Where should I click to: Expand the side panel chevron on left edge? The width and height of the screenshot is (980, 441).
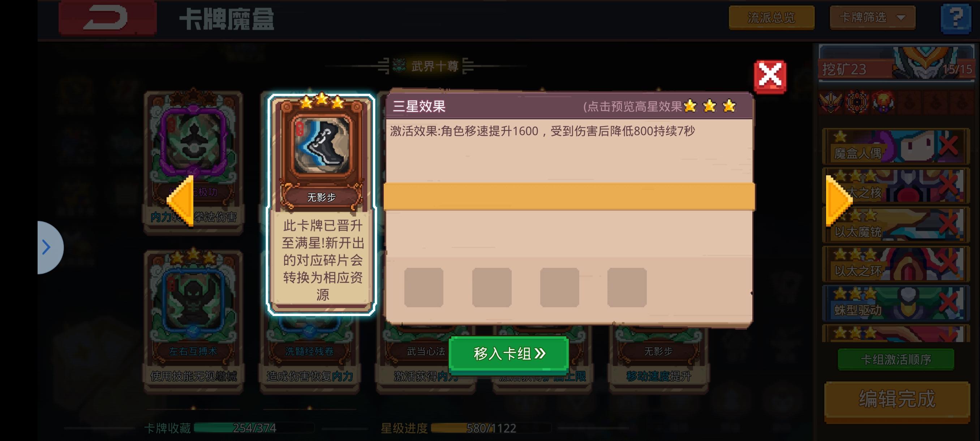[x=50, y=247]
